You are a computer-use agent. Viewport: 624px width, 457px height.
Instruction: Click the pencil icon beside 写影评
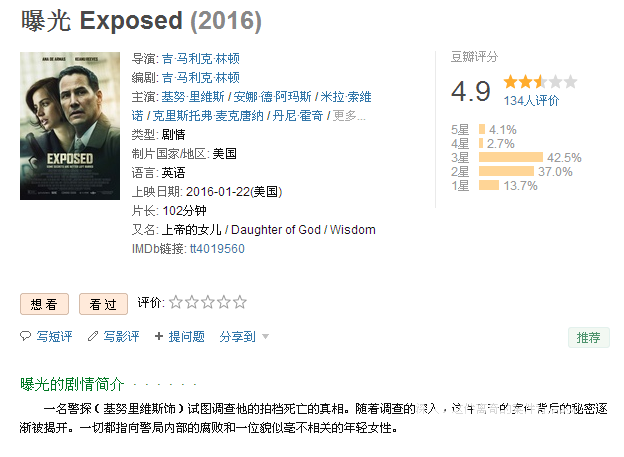(93, 336)
